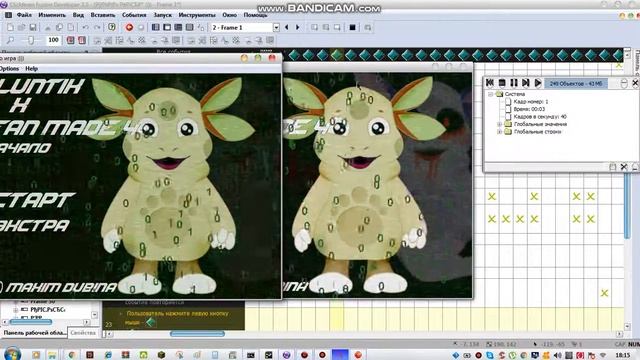640x360 pixels.
Task: Click the Event List Editor icon
Action: 190,27
